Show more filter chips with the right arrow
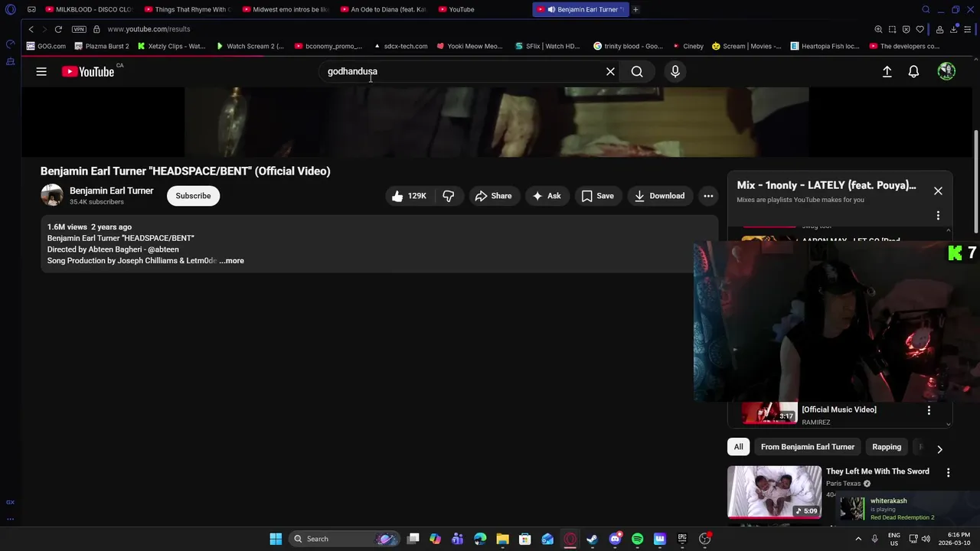This screenshot has width=980, height=551. pyautogui.click(x=939, y=449)
